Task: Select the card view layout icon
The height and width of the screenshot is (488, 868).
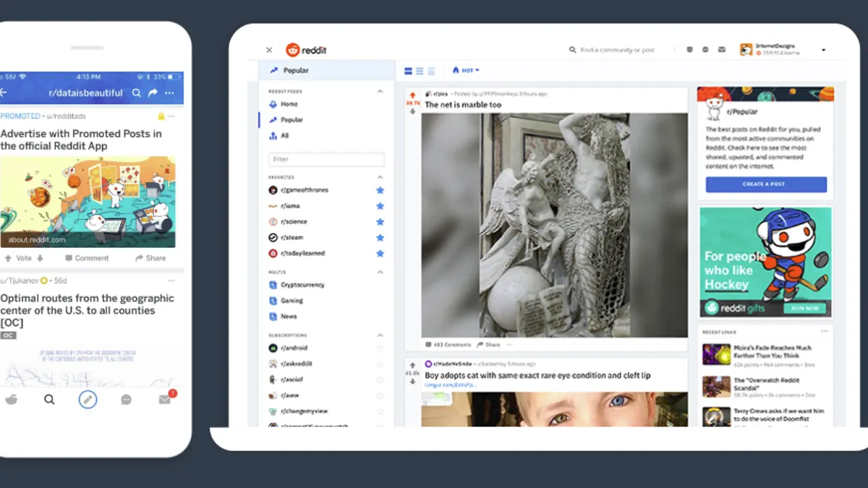Action: pos(408,71)
